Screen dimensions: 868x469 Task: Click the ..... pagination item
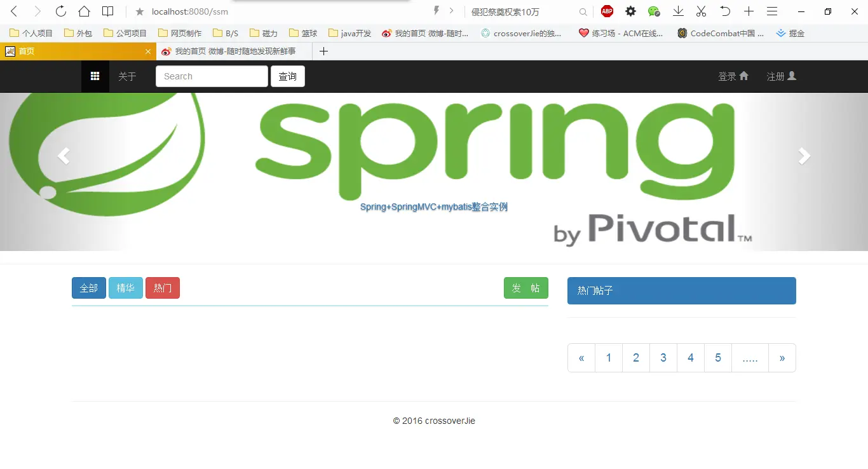click(750, 358)
